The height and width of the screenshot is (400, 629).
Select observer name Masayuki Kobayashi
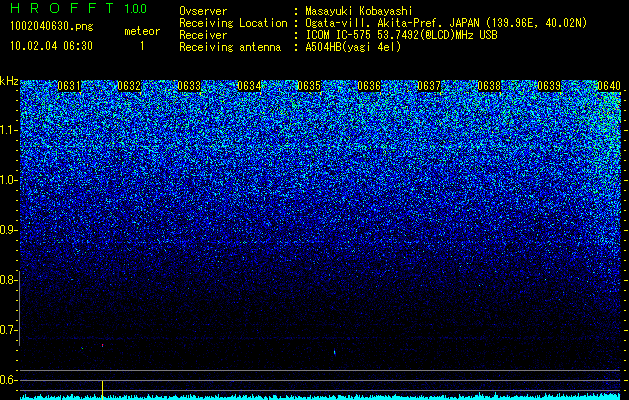click(359, 11)
